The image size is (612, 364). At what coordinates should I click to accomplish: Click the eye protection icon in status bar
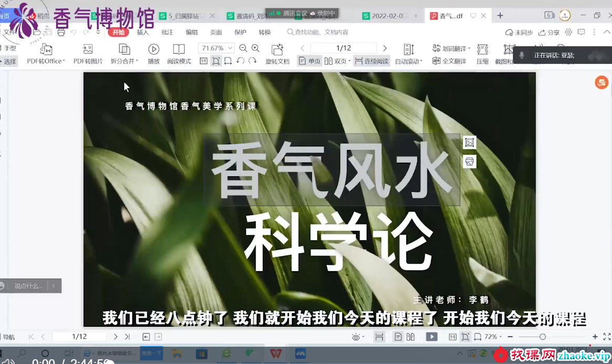355,337
